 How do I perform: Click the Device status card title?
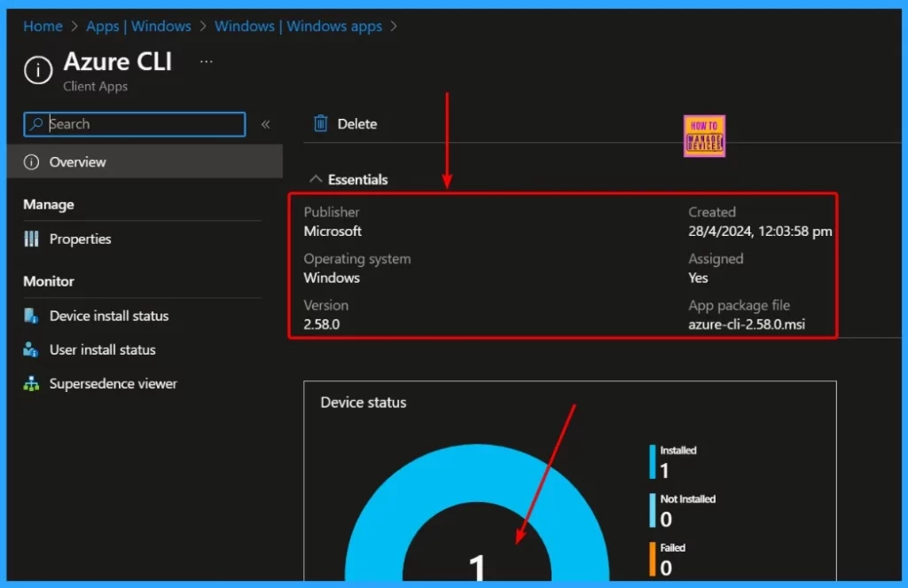coord(363,402)
